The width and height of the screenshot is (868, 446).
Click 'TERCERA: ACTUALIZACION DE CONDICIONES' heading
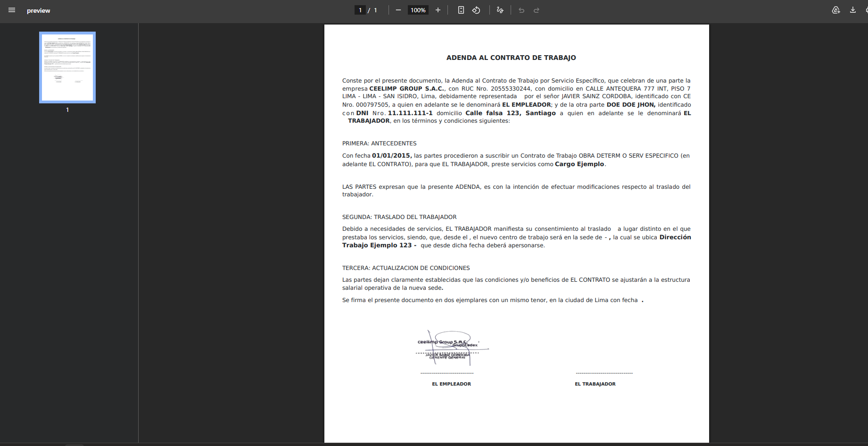click(x=406, y=268)
